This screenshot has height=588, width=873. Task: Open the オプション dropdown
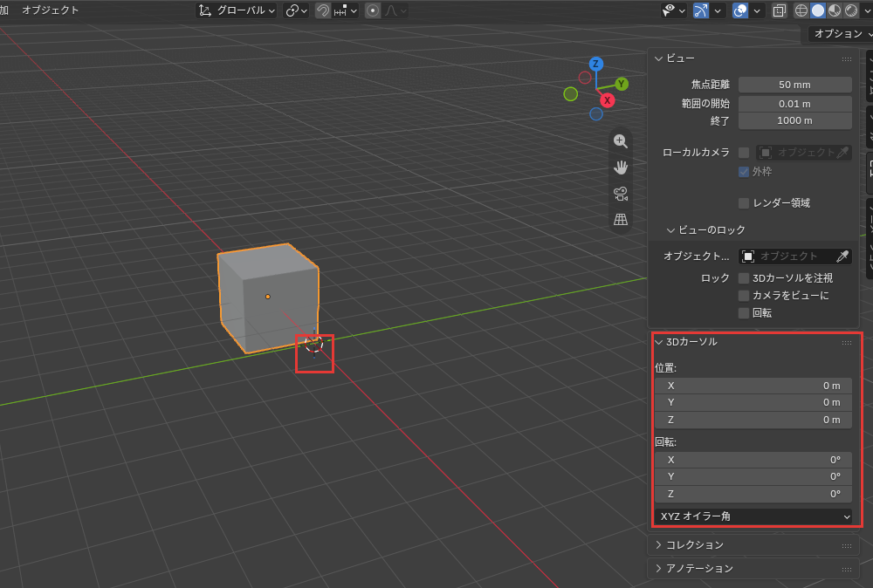(841, 34)
